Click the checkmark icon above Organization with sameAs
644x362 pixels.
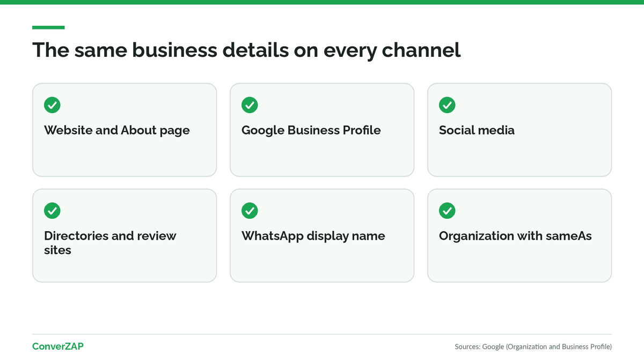point(447,211)
